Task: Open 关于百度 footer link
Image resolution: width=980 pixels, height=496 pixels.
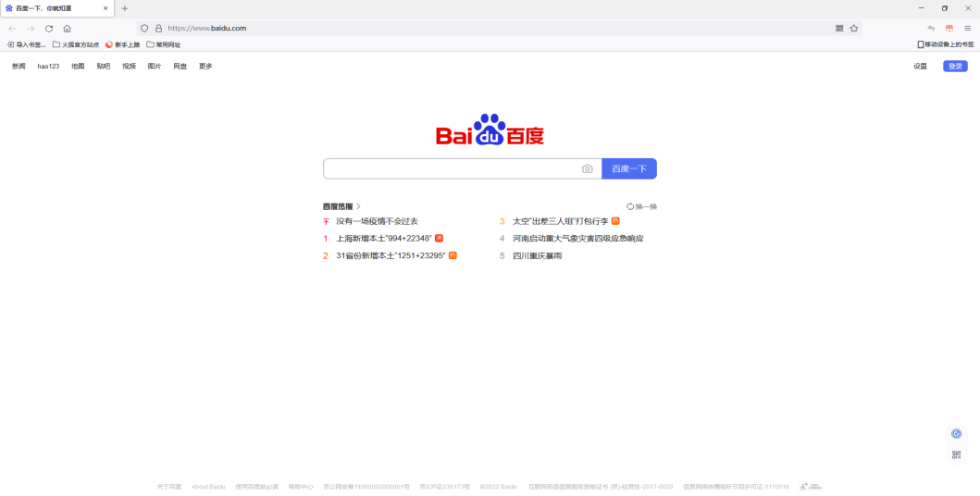Action: pos(168,487)
